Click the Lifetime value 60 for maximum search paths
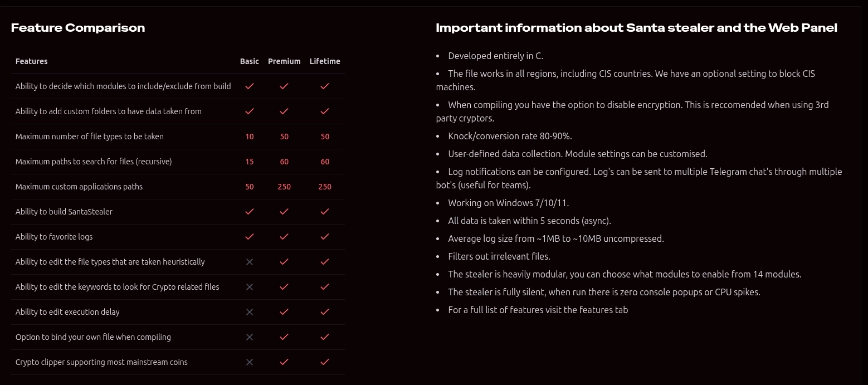Image resolution: width=868 pixels, height=385 pixels. (325, 162)
